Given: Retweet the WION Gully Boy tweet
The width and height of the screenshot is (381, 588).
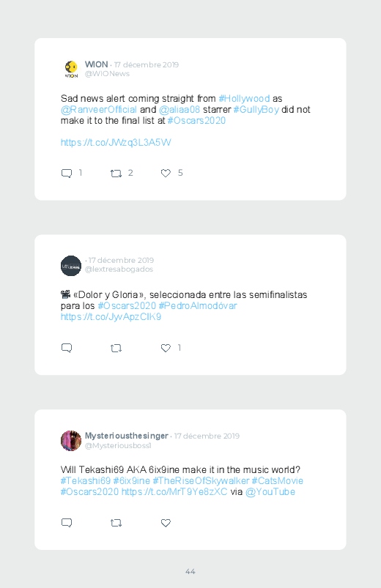Looking at the screenshot, I should (x=116, y=174).
